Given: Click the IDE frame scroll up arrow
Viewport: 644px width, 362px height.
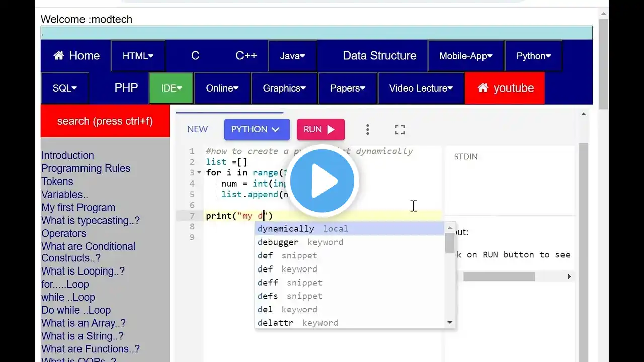Looking at the screenshot, I should click(583, 114).
